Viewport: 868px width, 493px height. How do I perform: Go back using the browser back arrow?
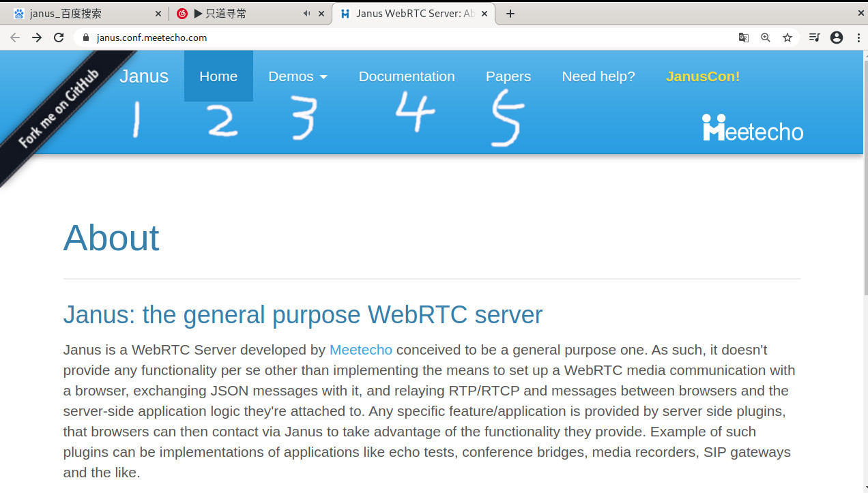pyautogui.click(x=15, y=38)
